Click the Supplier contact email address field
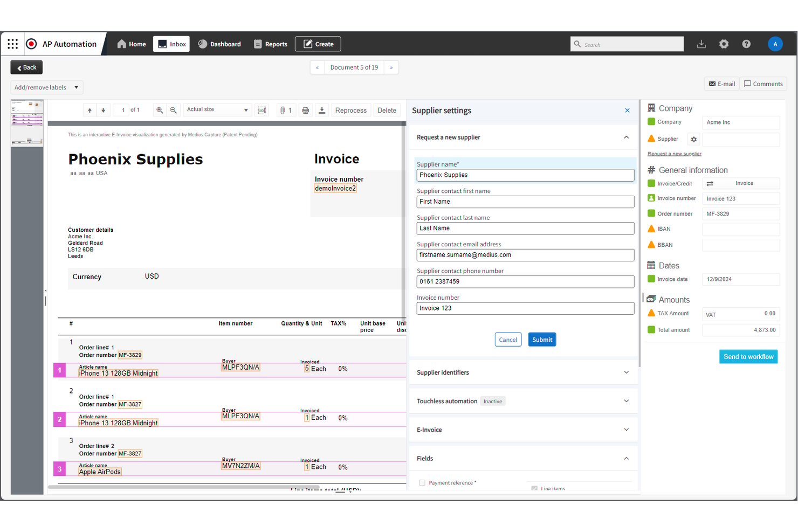The image size is (798, 532). tap(526, 255)
